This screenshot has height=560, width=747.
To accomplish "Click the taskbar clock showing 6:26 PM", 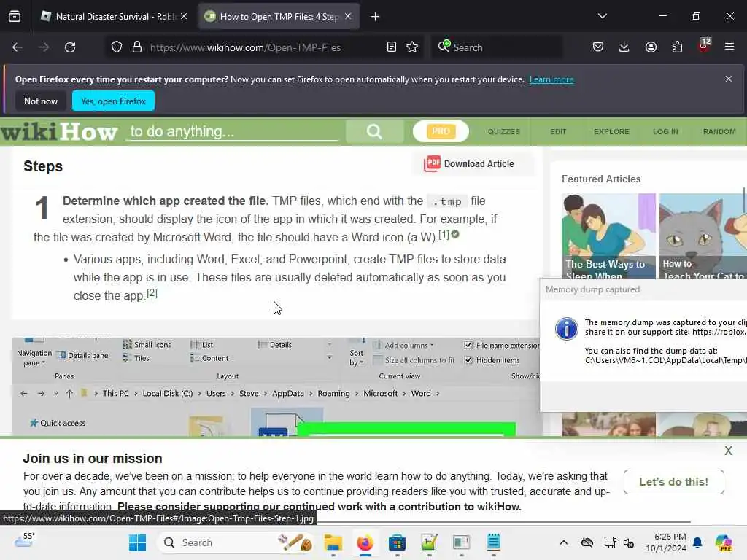I will pos(665,542).
